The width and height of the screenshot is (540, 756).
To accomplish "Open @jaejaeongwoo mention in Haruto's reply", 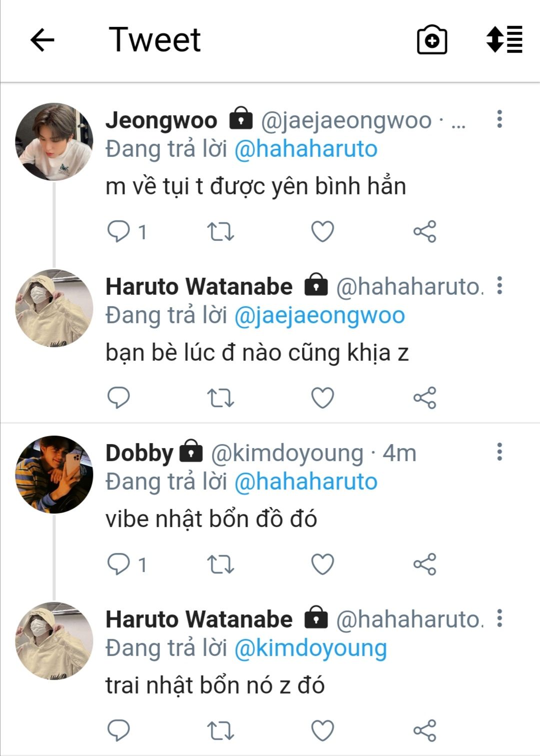I will pyautogui.click(x=319, y=316).
